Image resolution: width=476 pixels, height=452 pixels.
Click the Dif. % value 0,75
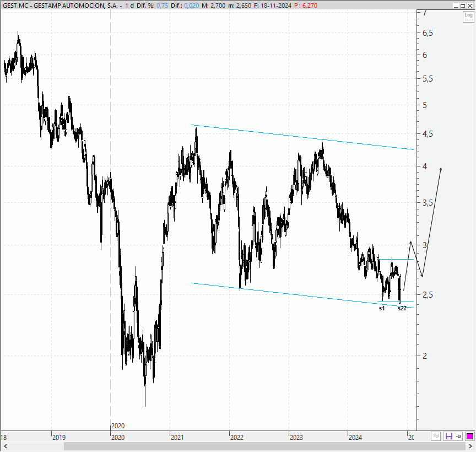coord(163,6)
